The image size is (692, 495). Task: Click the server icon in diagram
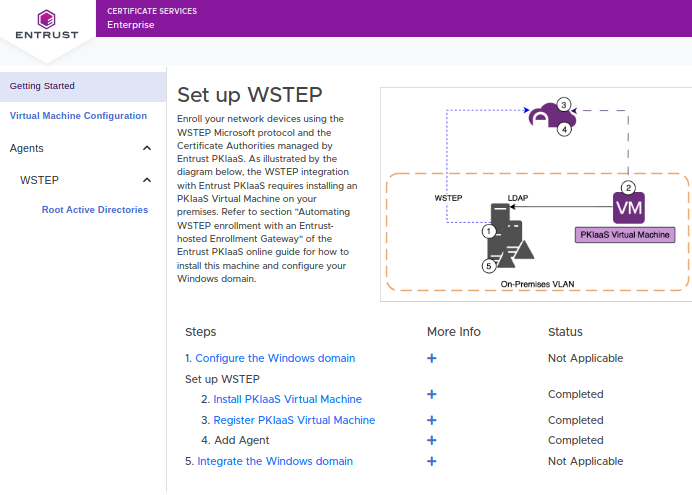click(x=507, y=238)
